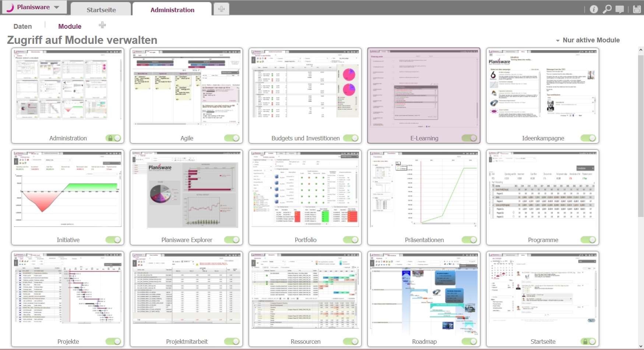This screenshot has height=350, width=644.
Task: Select the Administration tab
Action: pyautogui.click(x=172, y=10)
